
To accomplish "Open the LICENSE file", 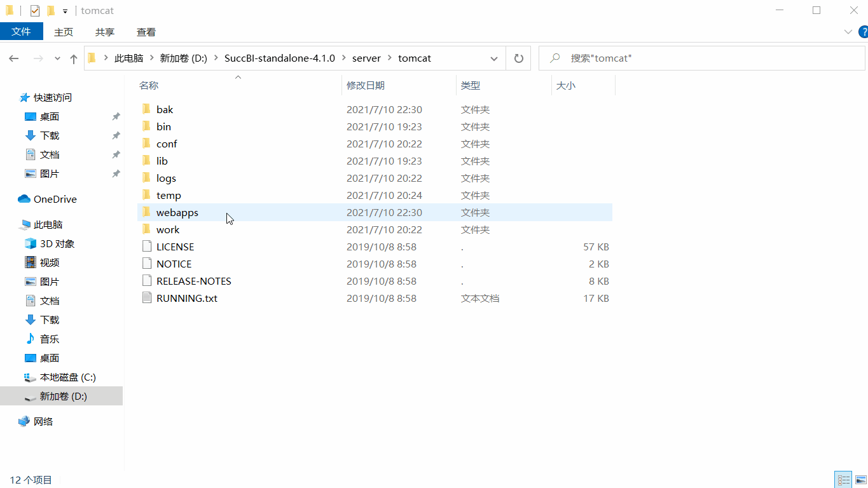I will (x=175, y=247).
